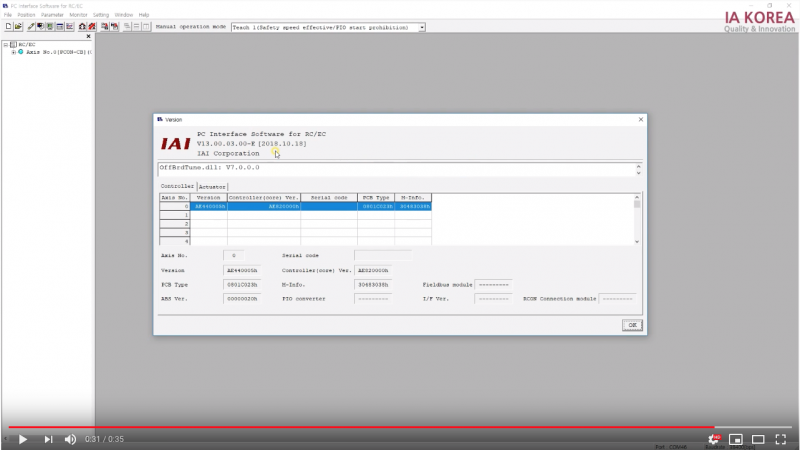
Task: Click the Version value field AE440005h
Action: tap(242, 270)
